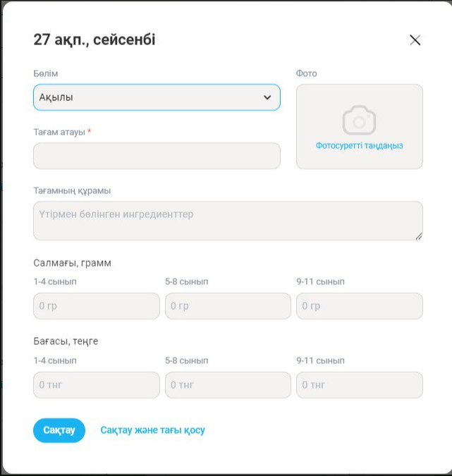Image resolution: width=452 pixels, height=476 pixels.
Task: Click the Сақтау және тағы қосу link
Action: point(152,430)
